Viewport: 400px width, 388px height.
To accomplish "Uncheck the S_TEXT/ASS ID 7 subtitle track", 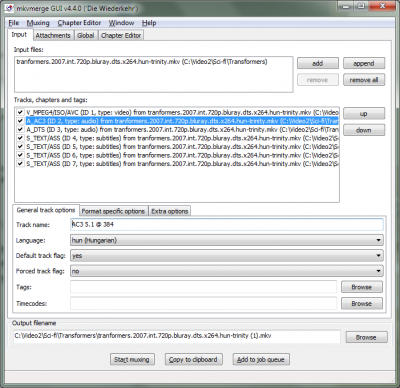I will [x=20, y=164].
